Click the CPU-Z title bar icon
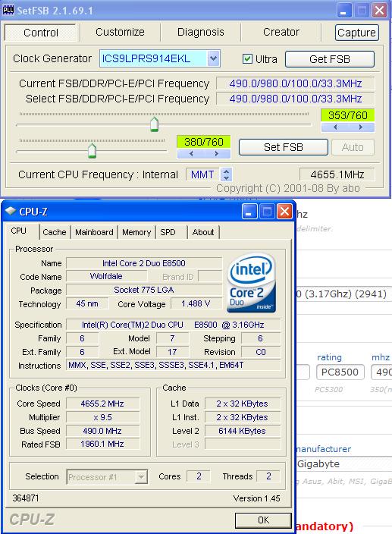Viewport: 392px width, 534px height. coord(11,211)
